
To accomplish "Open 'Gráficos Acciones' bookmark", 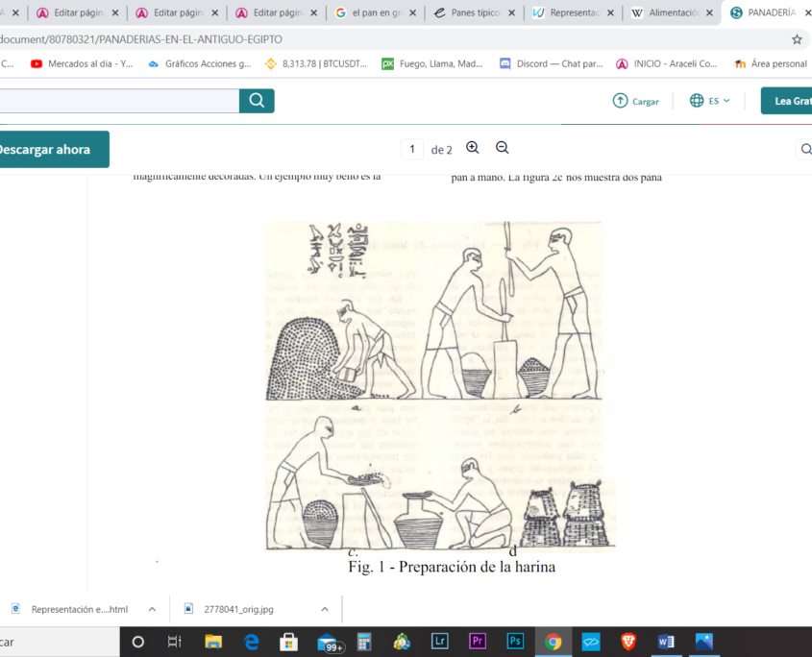I will (x=199, y=63).
